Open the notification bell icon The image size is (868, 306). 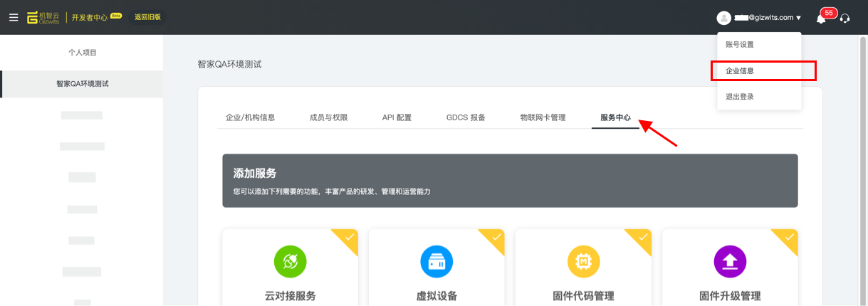point(821,19)
